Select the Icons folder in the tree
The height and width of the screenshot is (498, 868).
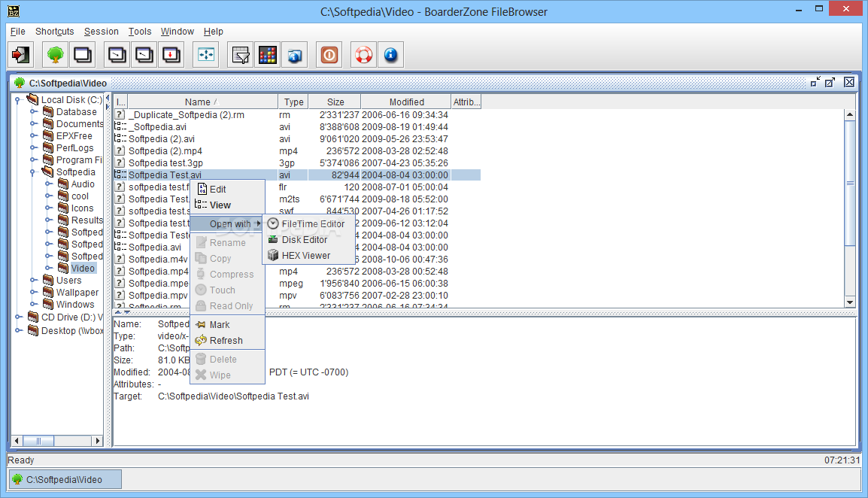(x=83, y=208)
